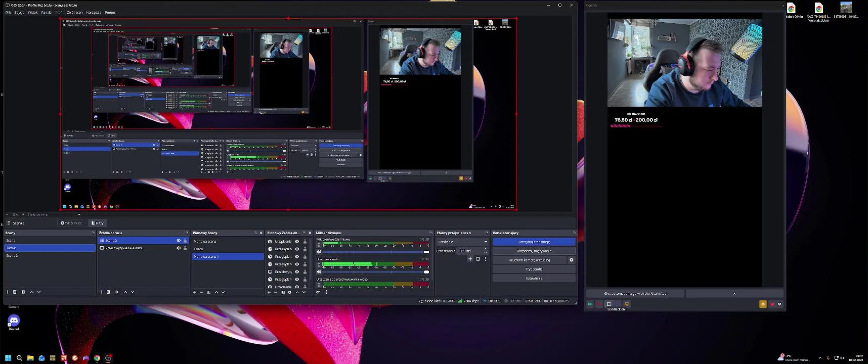Open File Explorer from taskbar
Screen dimensions: 868x364
coord(30,358)
